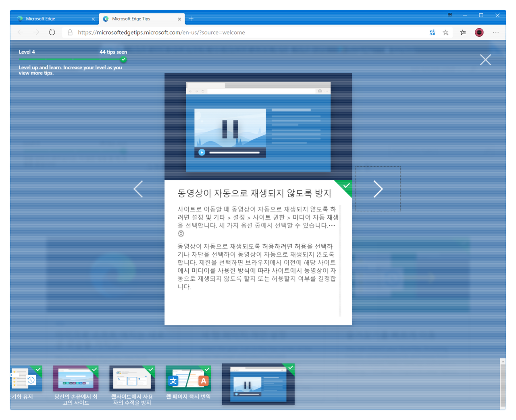The width and height of the screenshot is (516, 420).
Task: Click the 44 tips seen label
Action: (113, 52)
